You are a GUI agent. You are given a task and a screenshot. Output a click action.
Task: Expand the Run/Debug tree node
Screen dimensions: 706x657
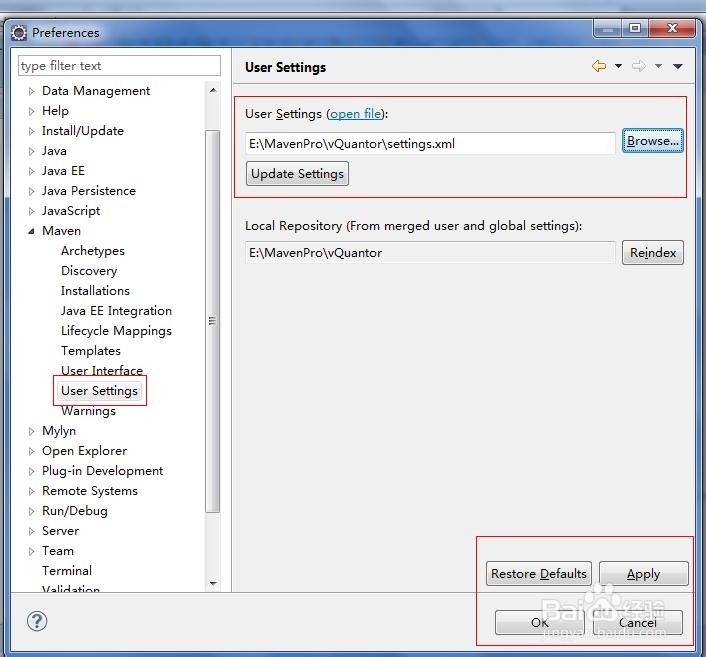pos(31,511)
